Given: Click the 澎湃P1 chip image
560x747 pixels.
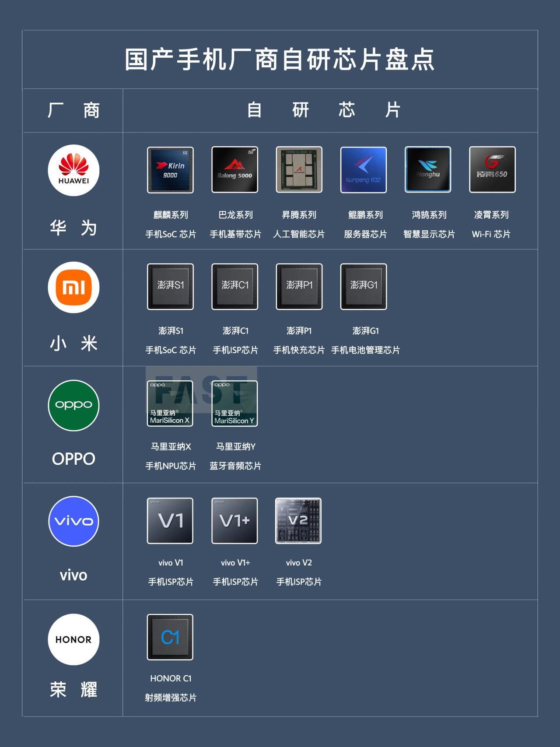Looking at the screenshot, I should 299,287.
